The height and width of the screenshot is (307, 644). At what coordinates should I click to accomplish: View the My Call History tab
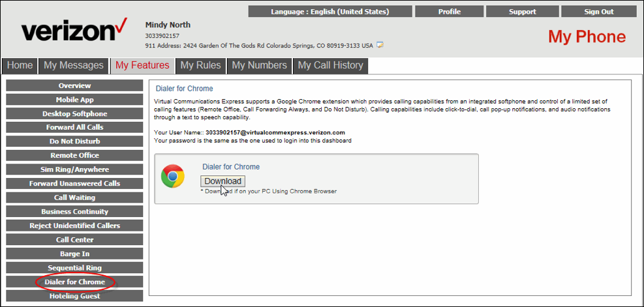click(330, 66)
